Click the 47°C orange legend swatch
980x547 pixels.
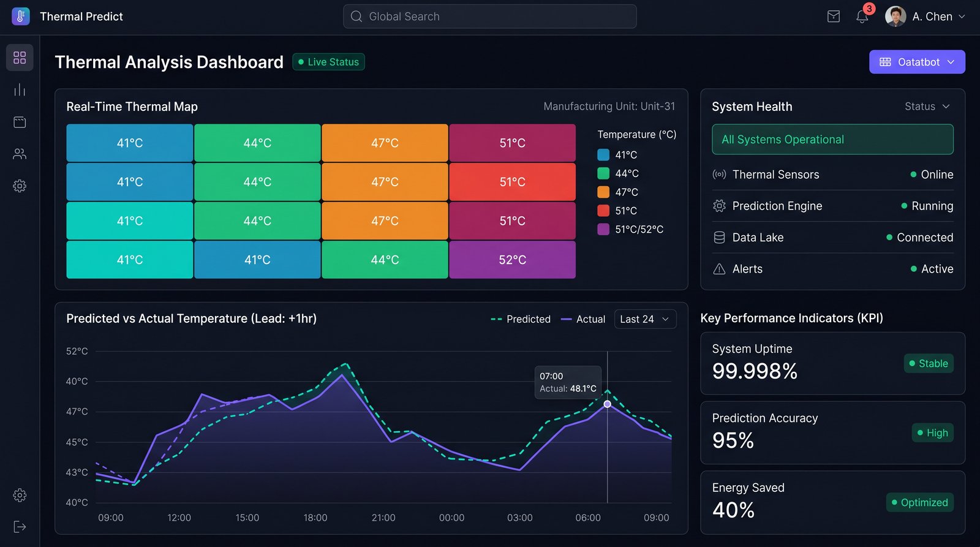pos(603,192)
